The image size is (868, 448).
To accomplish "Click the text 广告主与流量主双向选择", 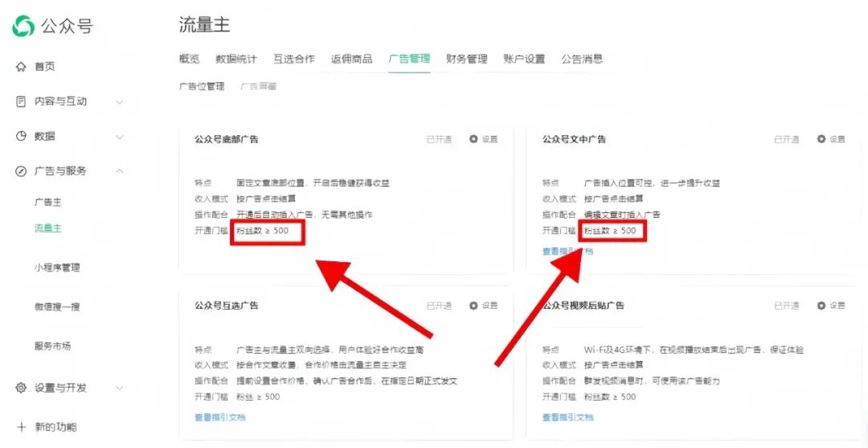I will pyautogui.click(x=284, y=350).
